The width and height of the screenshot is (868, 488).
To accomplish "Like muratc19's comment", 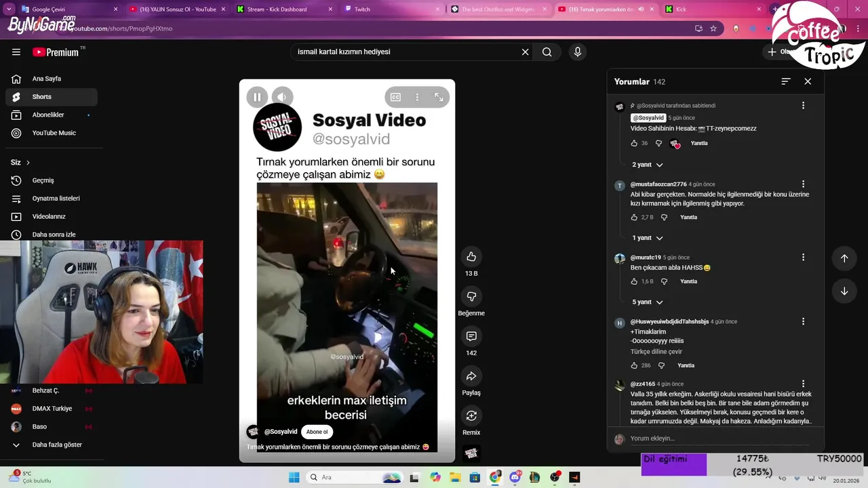I will tap(634, 281).
